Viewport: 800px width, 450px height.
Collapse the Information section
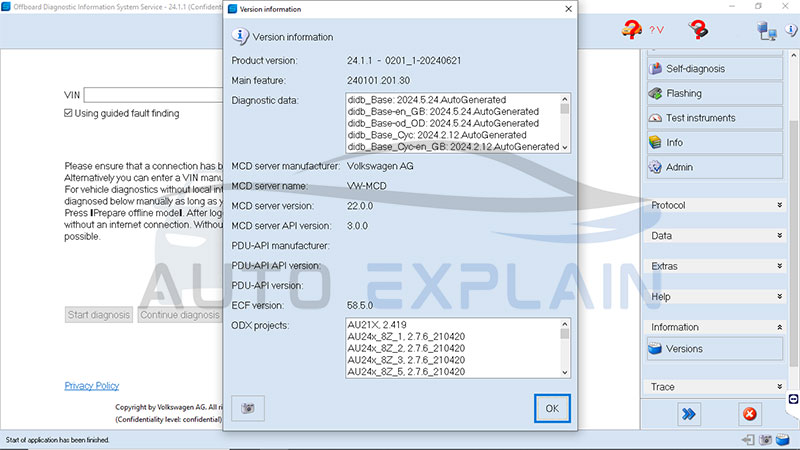coord(716,327)
